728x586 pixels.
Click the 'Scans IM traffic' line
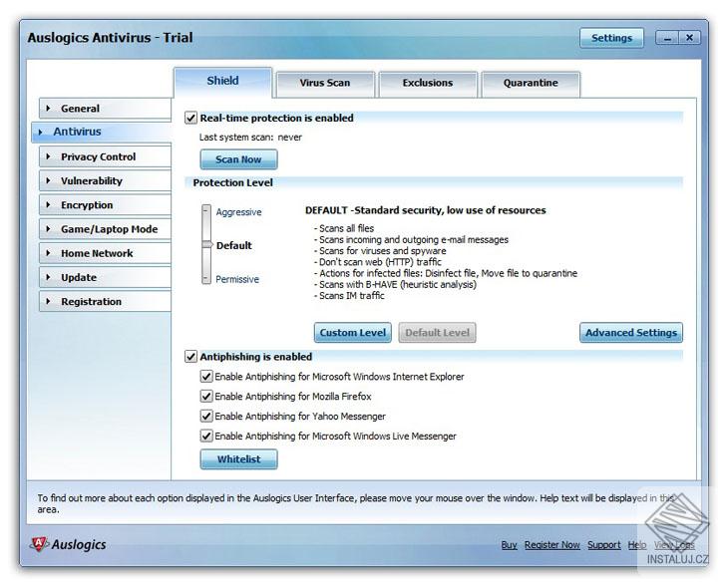(x=349, y=296)
